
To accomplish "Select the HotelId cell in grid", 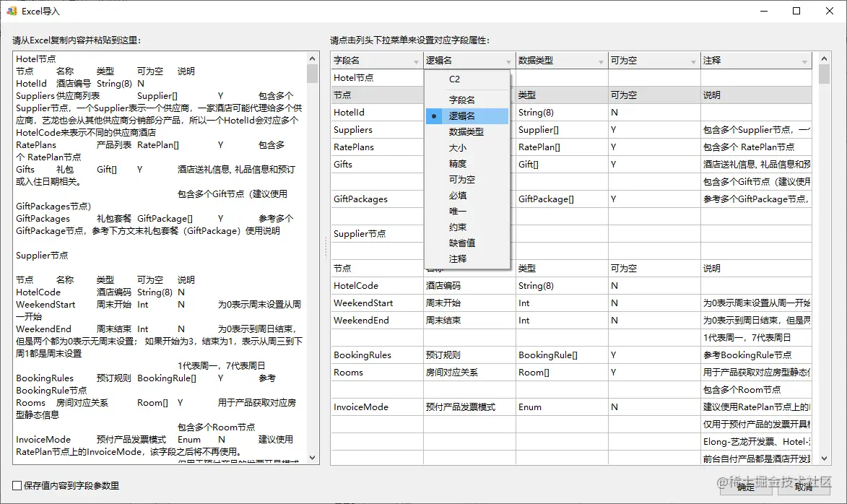I will 377,113.
